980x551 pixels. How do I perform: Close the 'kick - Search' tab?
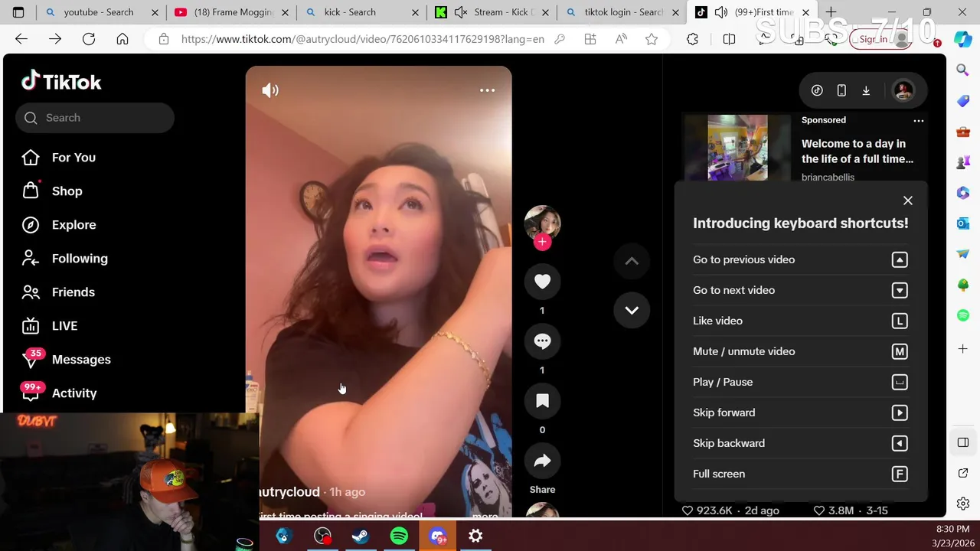tap(416, 12)
